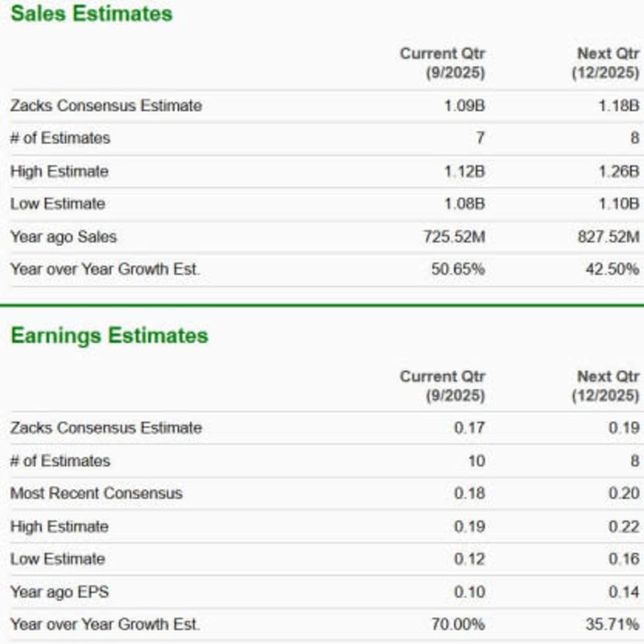Image resolution: width=644 pixels, height=644 pixels.
Task: Click the 0.17 earnings consensus value
Action: (470, 428)
